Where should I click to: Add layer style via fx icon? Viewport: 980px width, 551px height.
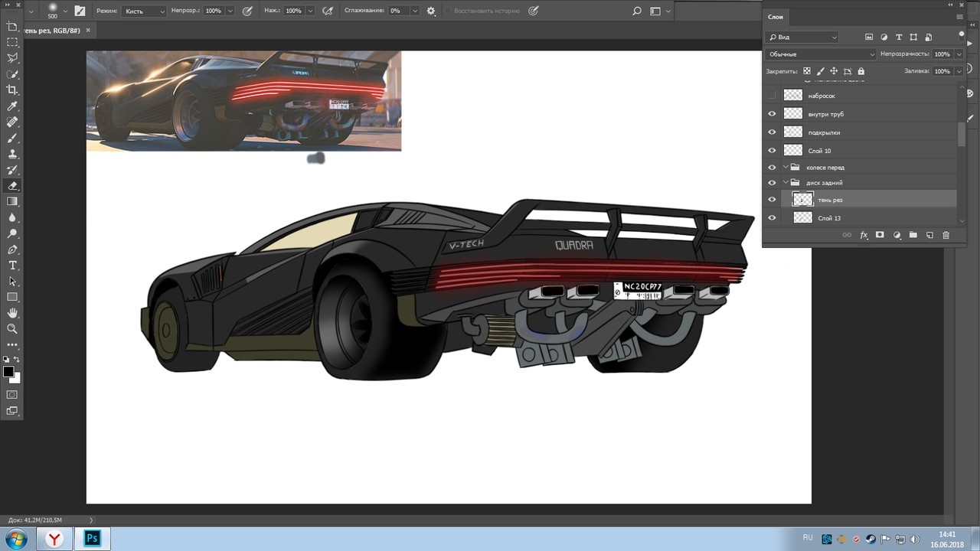pyautogui.click(x=864, y=235)
